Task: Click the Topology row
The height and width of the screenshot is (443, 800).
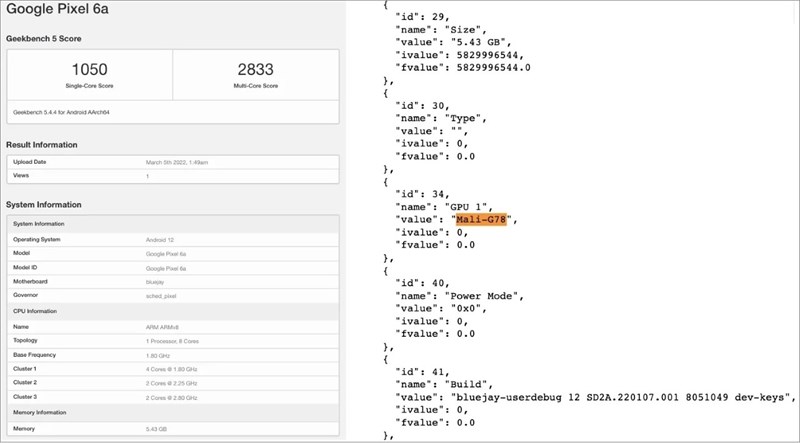Action: point(174,340)
